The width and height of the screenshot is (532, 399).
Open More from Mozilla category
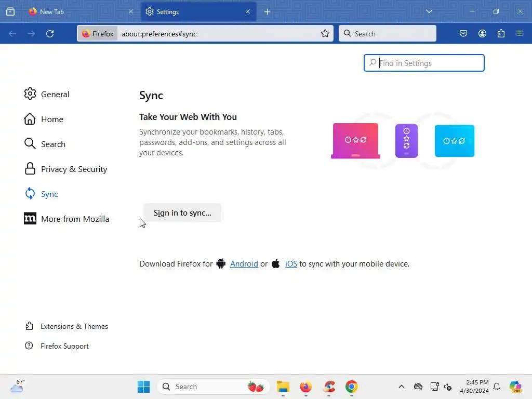point(67,219)
